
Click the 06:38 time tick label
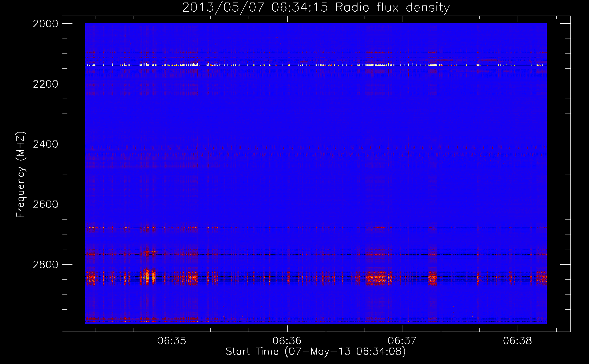tap(518, 341)
